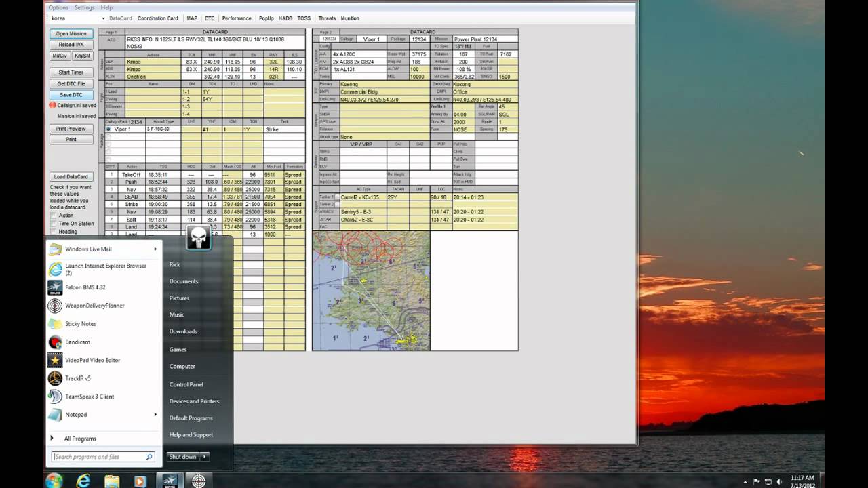Open the Threats tab
This screenshot has width=868, height=488.
(x=327, y=18)
